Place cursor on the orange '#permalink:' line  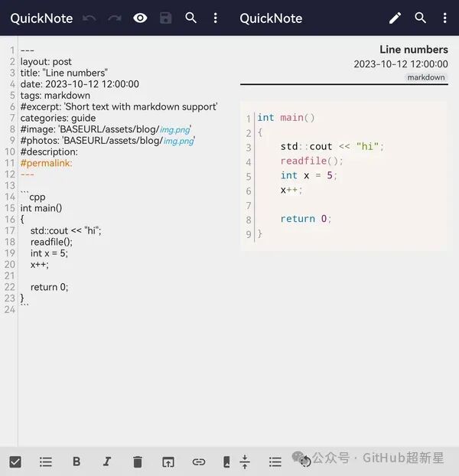click(46, 163)
